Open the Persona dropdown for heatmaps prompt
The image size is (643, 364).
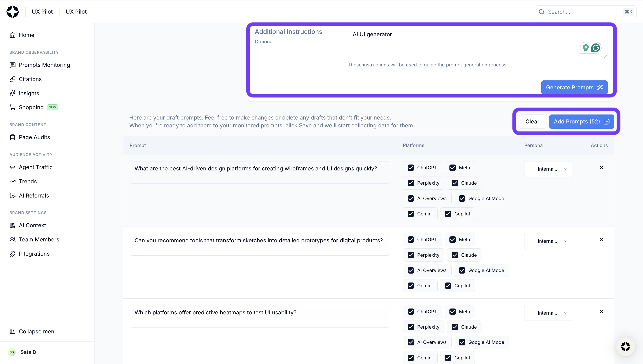pyautogui.click(x=548, y=313)
